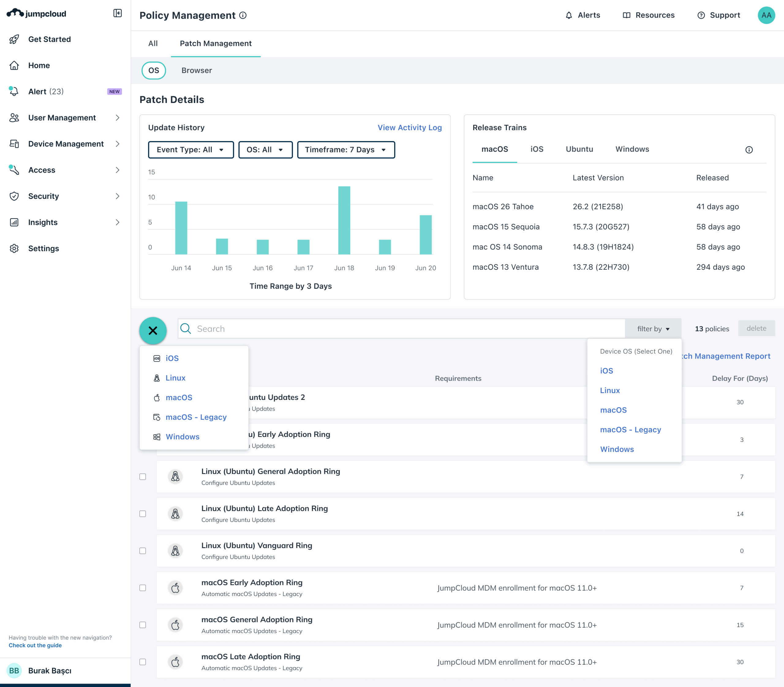Click the Alerts bell icon
The image size is (784, 687).
click(x=569, y=15)
